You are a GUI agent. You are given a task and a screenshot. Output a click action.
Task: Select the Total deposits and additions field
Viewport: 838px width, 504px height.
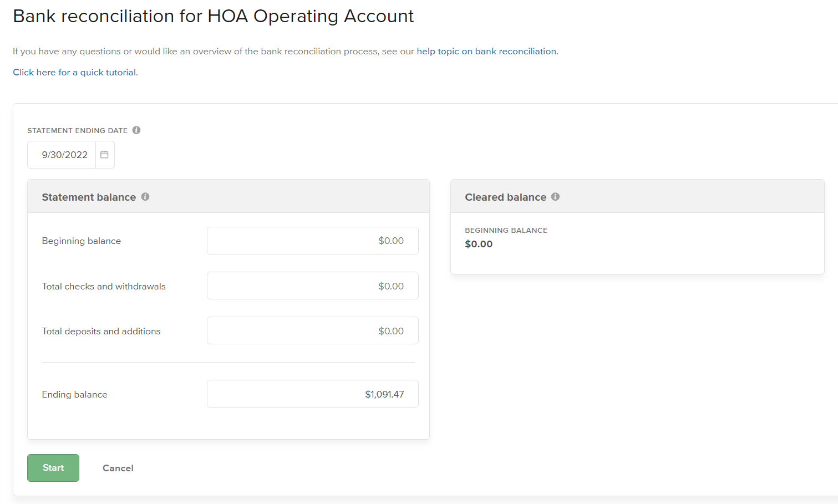312,331
